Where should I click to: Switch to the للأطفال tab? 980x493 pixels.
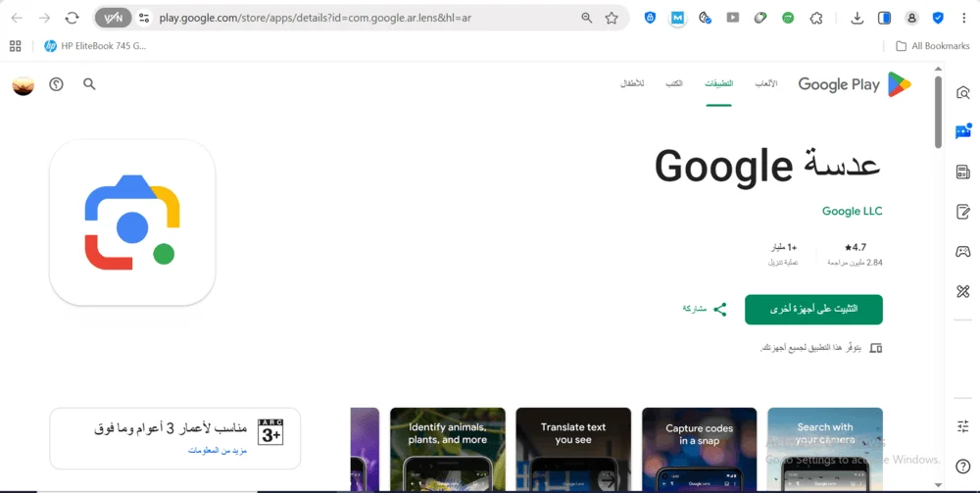tap(632, 83)
